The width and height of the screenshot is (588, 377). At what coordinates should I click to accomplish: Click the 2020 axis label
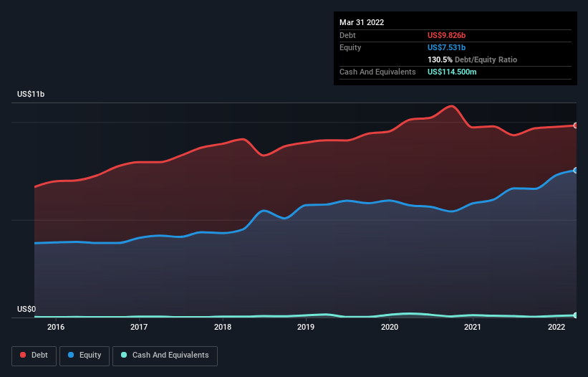coord(390,327)
